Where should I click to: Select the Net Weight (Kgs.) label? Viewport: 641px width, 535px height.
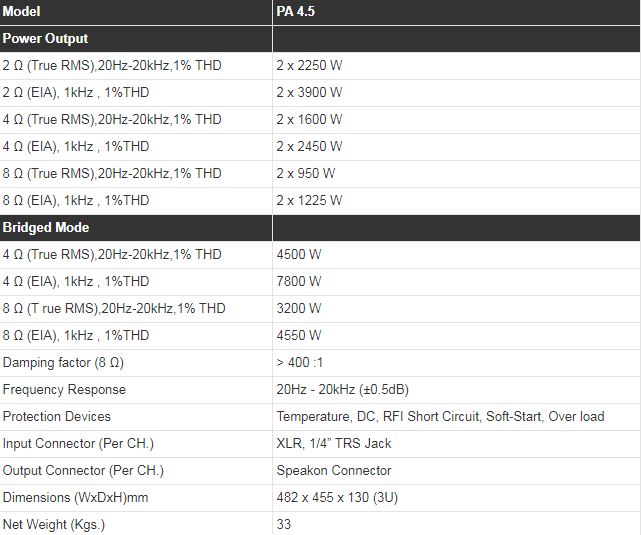click(54, 525)
